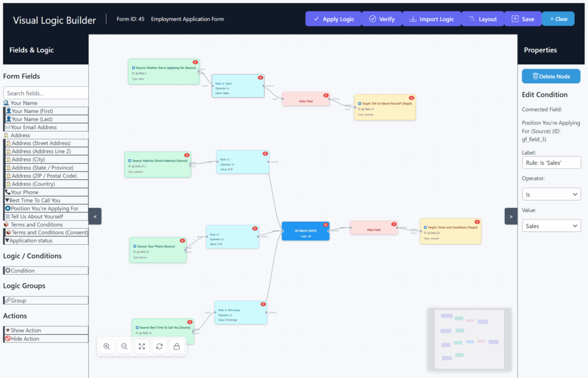Fit view using the expand icon
This screenshot has width=588, height=378.
tap(142, 346)
